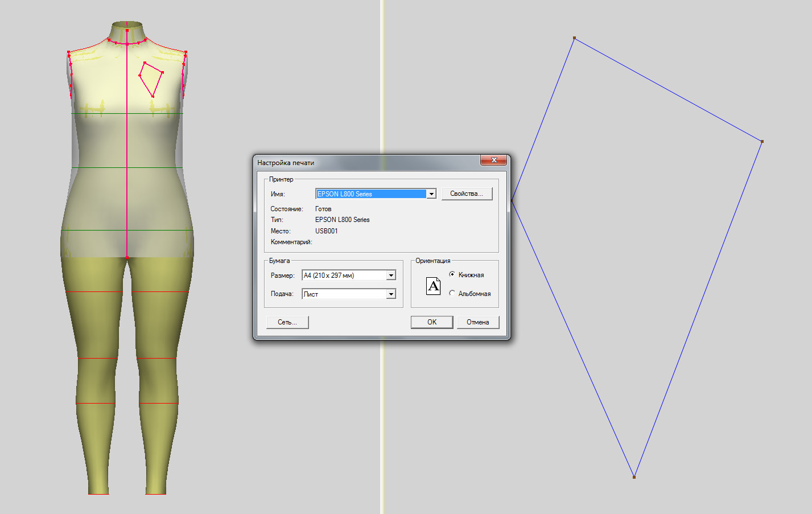The image size is (812, 514).
Task: Expand the Подача paper feed dropdown
Action: pos(391,294)
